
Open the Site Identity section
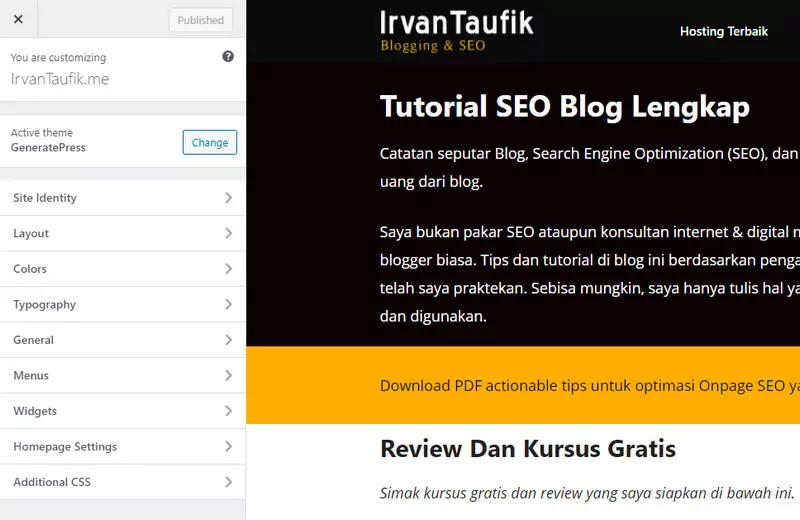(122, 198)
